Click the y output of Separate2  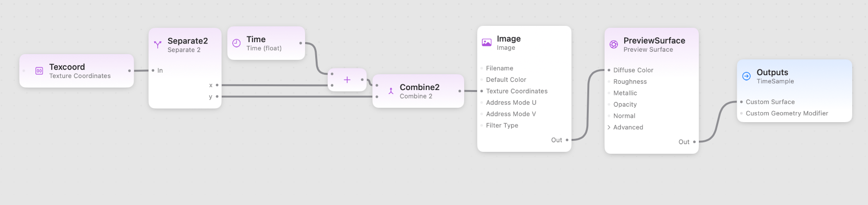point(217,97)
